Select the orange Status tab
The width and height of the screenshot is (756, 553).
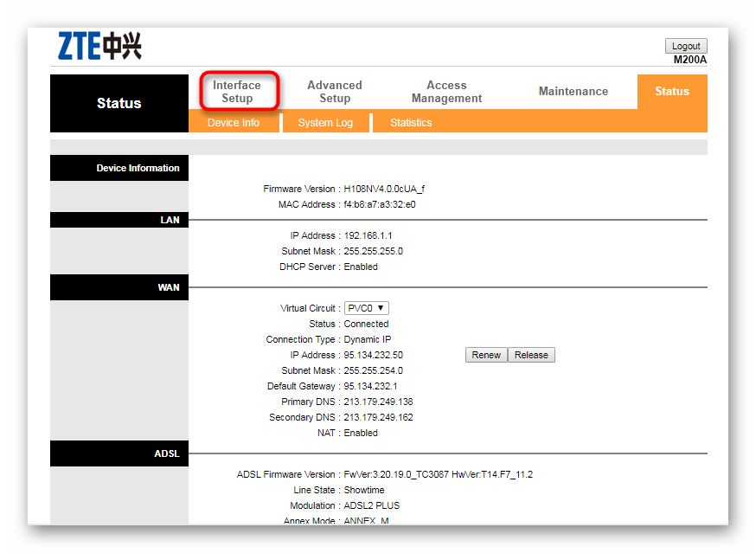click(672, 91)
